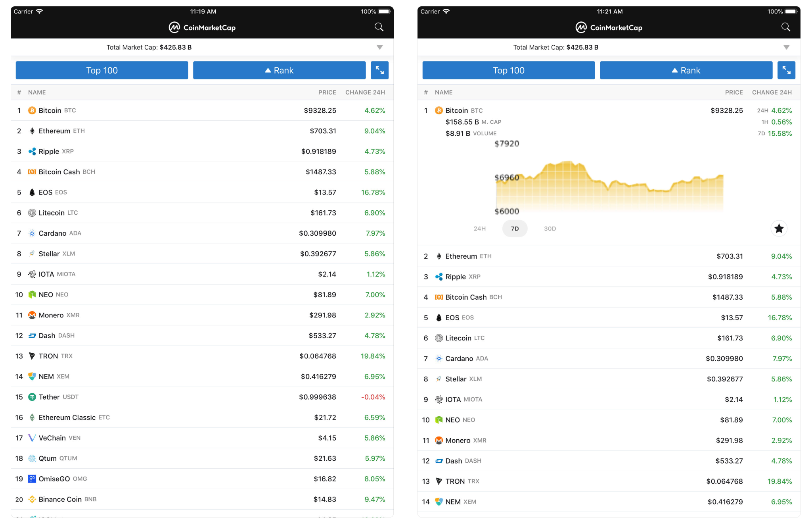Tap the IOTA MIOTA row in the right list
This screenshot has height=529, width=812.
(x=609, y=400)
